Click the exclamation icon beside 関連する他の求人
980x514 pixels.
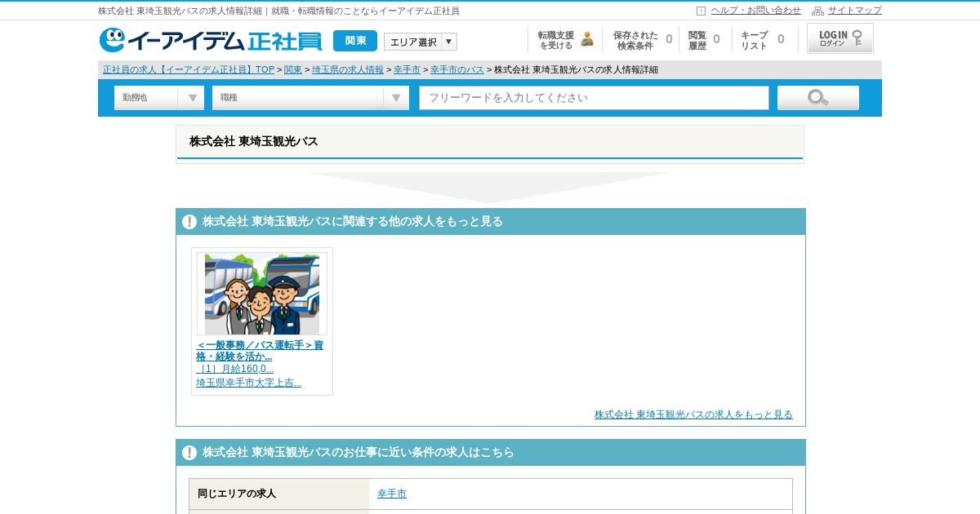(189, 222)
